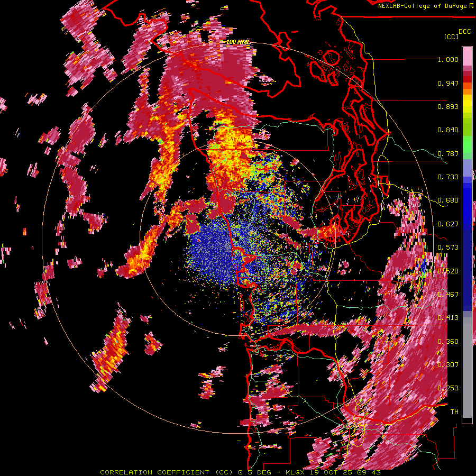The height and width of the screenshot is (476, 476).
Task: Click the [CC] legend unit label
Action: coord(451,36)
